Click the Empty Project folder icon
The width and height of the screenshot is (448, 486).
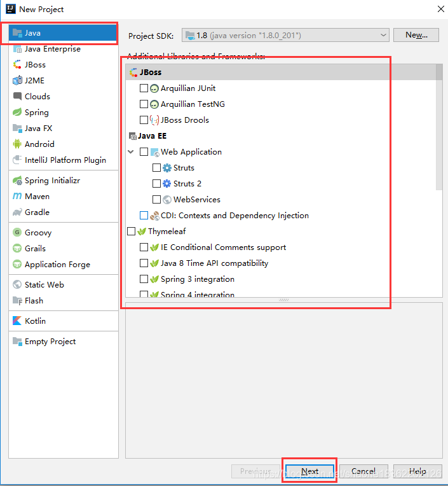(x=17, y=342)
